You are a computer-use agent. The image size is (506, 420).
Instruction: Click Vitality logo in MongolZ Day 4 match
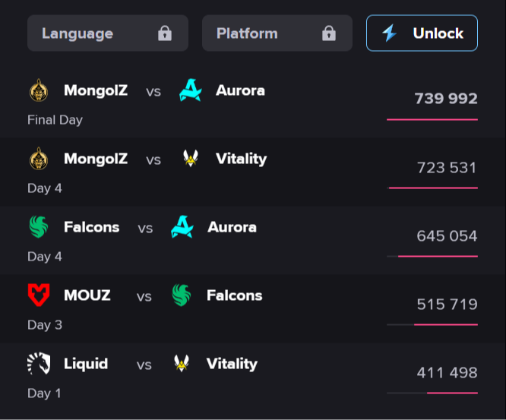[x=191, y=159]
